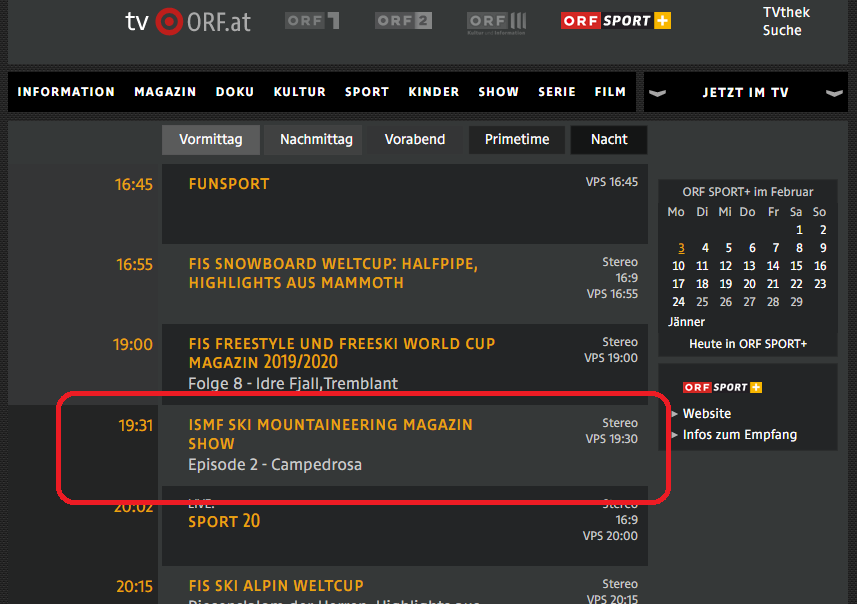Image resolution: width=857 pixels, height=604 pixels.
Task: Open FIS Snowboard Weltcup Halfpipe entry
Action: (x=333, y=273)
